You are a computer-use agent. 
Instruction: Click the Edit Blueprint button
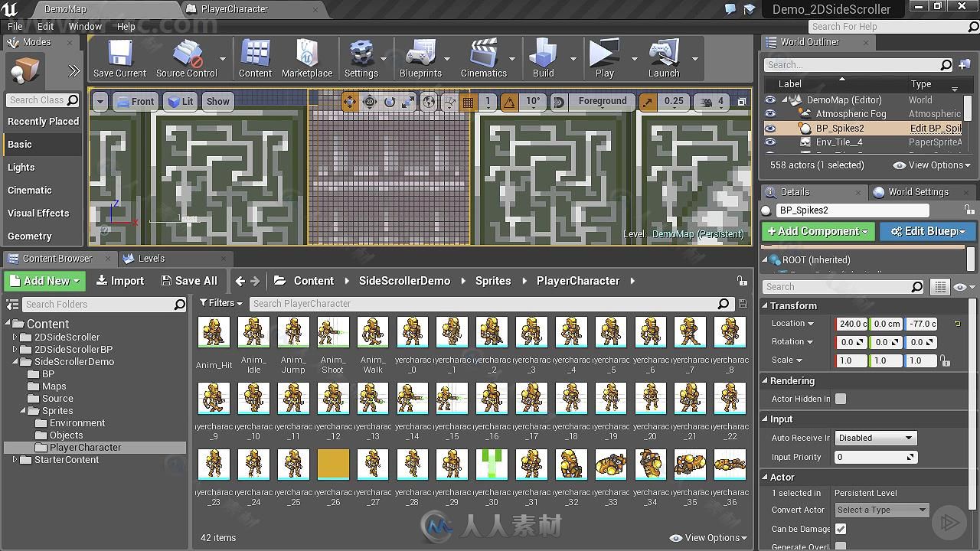click(927, 231)
